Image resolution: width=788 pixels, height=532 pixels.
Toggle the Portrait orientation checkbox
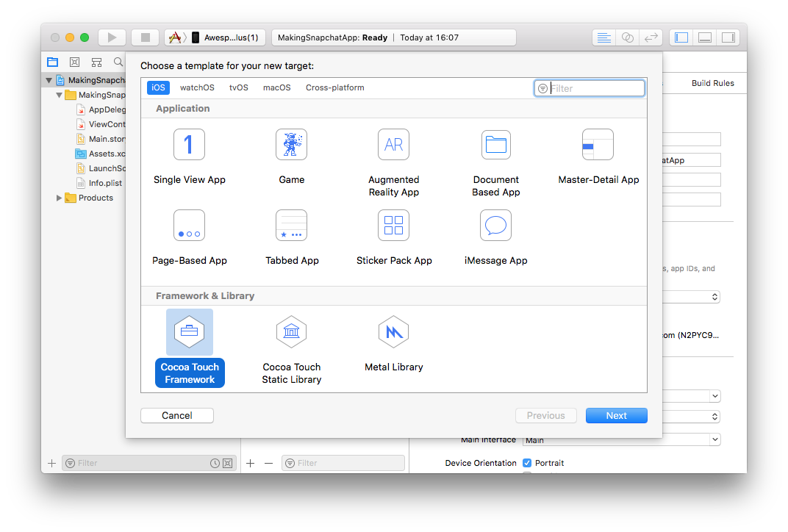pos(527,463)
